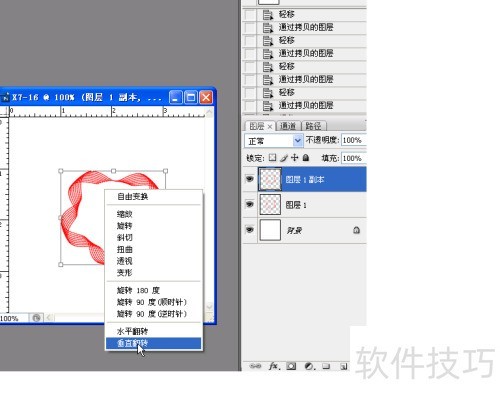Choose 自由变换 from context menu
Screen dimensions: 500x400
(x=154, y=196)
